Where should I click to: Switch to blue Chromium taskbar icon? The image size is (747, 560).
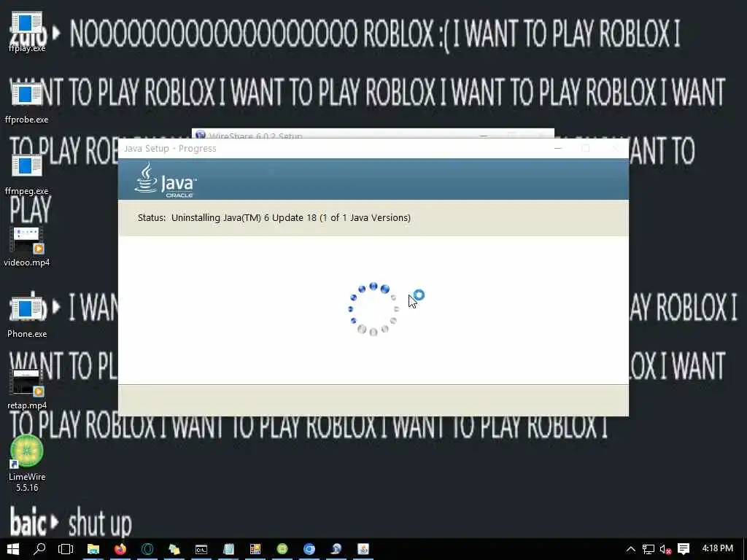pyautogui.click(x=309, y=549)
